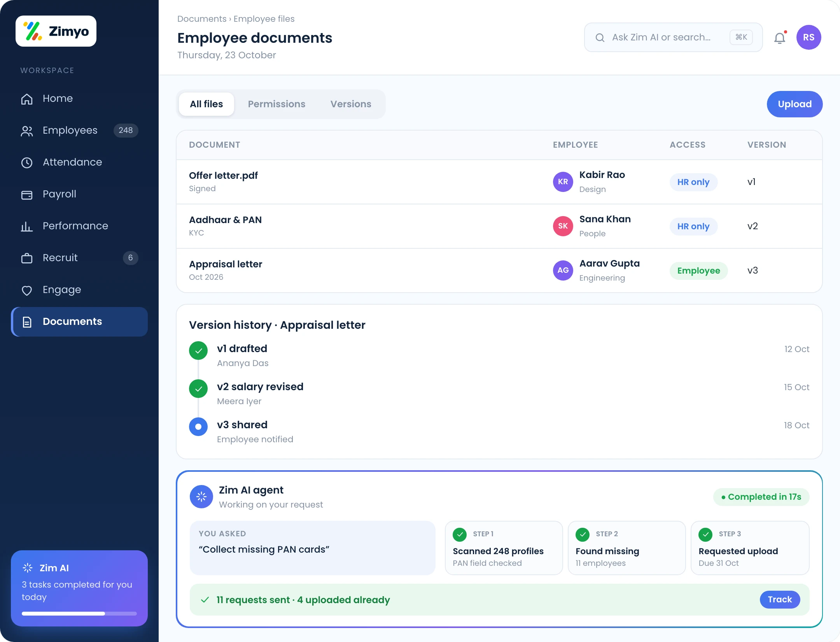Click the Employees people icon

pyautogui.click(x=27, y=131)
